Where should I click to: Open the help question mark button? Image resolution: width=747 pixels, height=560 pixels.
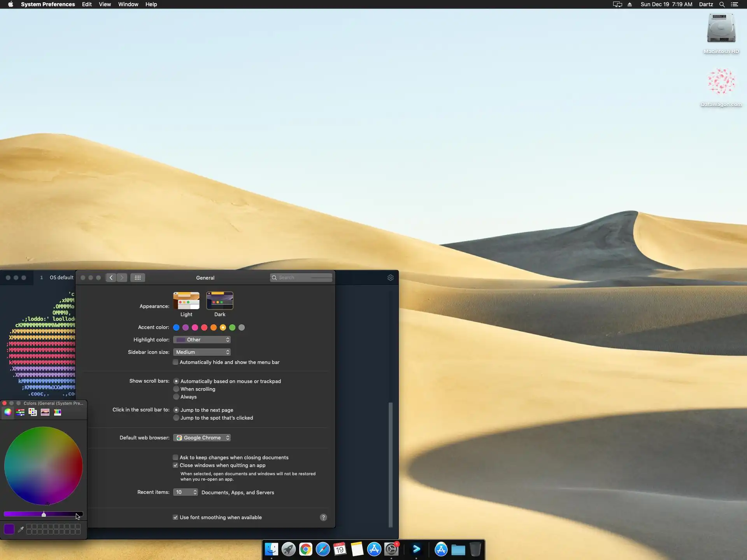(x=323, y=517)
